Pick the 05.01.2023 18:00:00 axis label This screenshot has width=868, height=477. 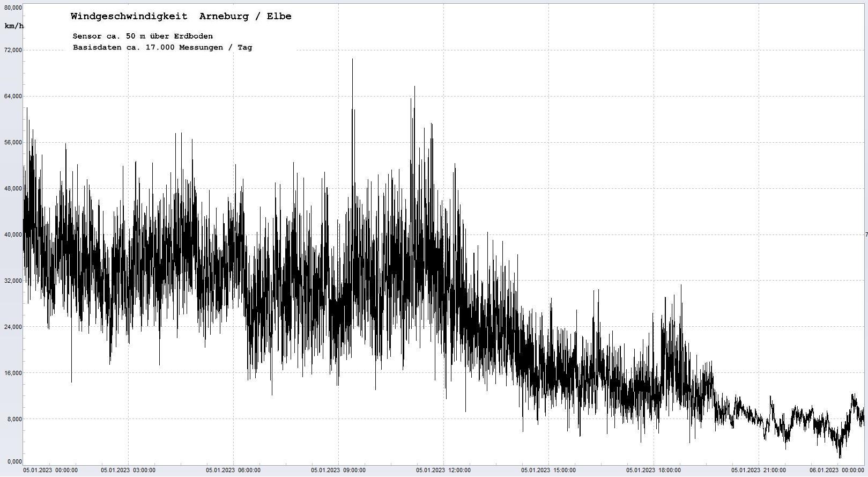[654, 471]
